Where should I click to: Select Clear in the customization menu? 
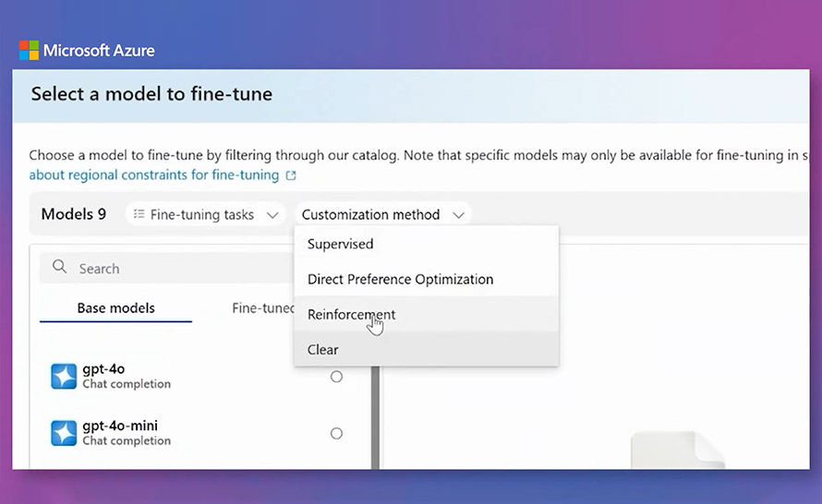point(426,350)
